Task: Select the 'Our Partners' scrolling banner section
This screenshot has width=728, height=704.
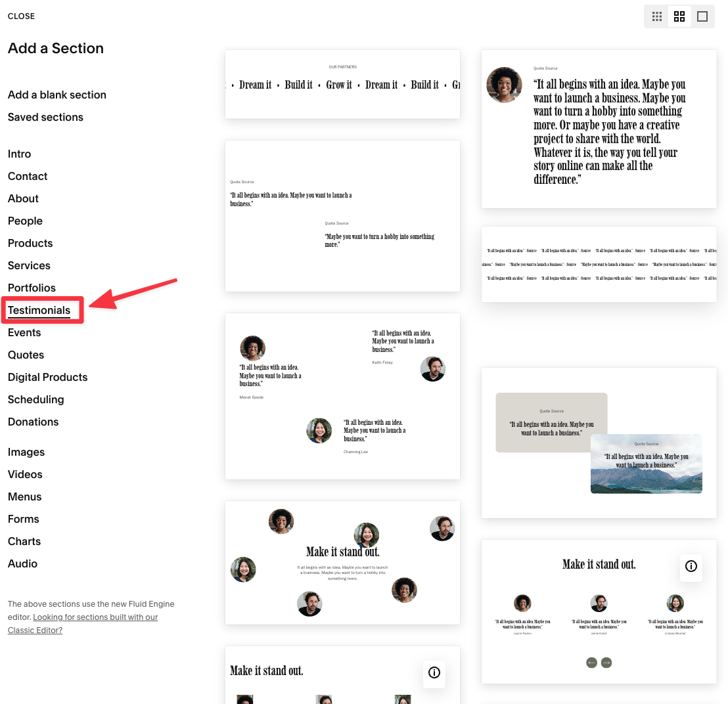Action: click(342, 83)
